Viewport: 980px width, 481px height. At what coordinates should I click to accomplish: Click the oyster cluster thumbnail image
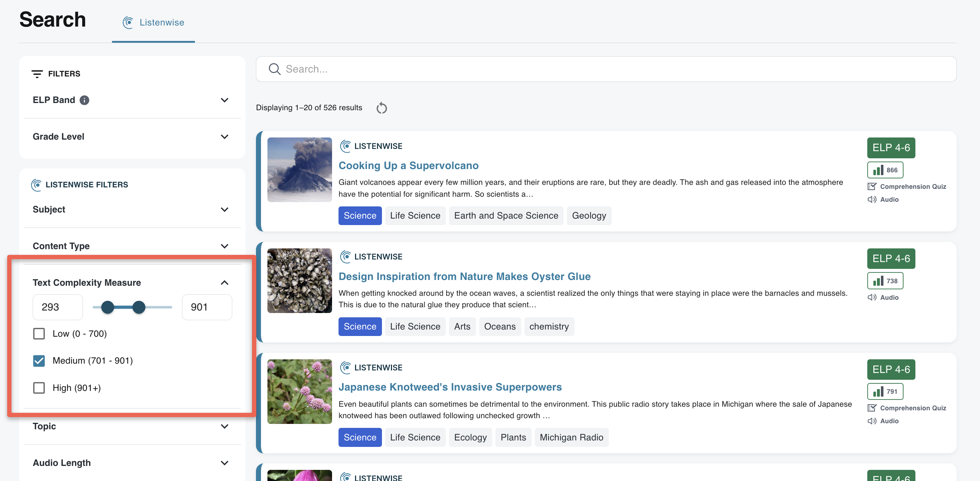(x=300, y=281)
